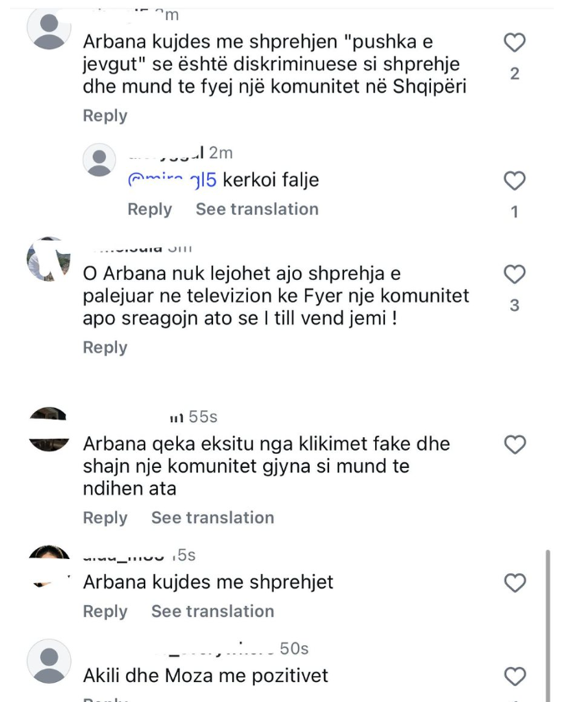The image size is (588, 702).
Task: See translation of "klikimet fake" comment
Action: [212, 518]
